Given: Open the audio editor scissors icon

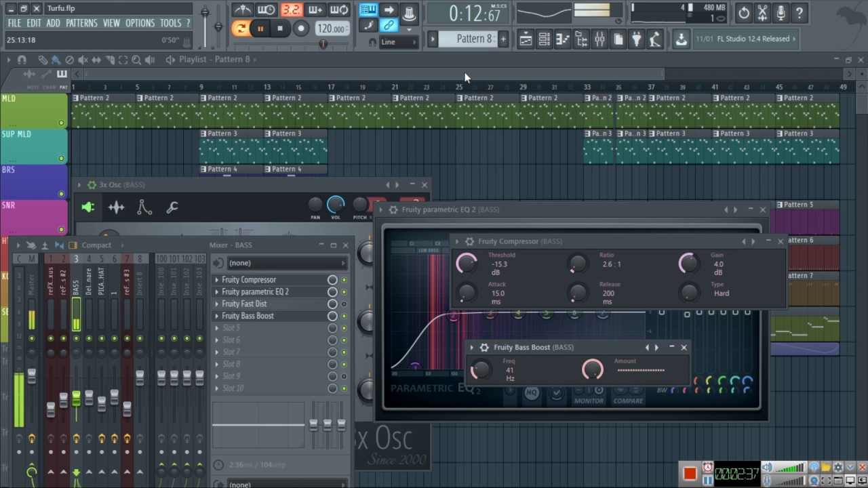Looking at the screenshot, I should pyautogui.click(x=762, y=12).
